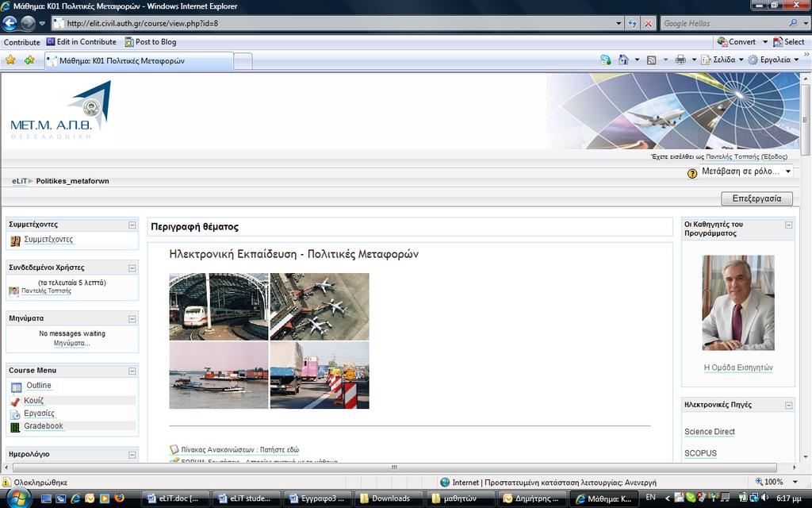Click Add to Favorites star-plus icon
This screenshot has height=508, width=812.
pos(29,60)
